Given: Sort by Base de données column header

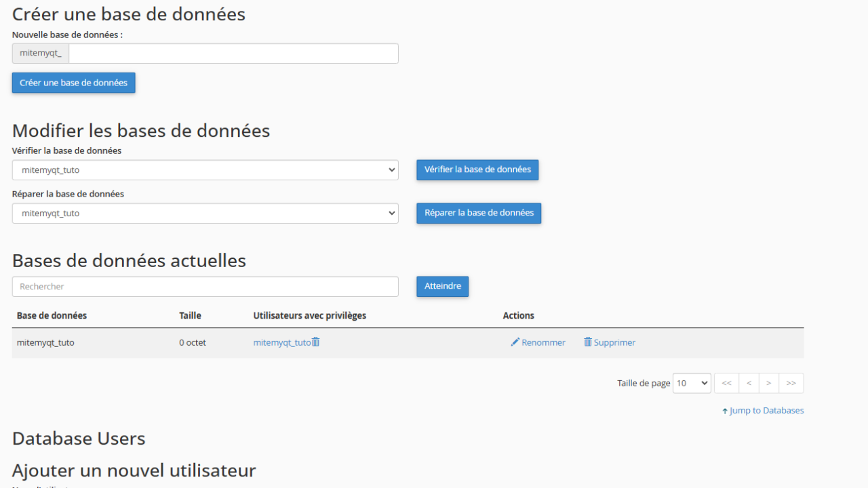Looking at the screenshot, I should (x=52, y=316).
